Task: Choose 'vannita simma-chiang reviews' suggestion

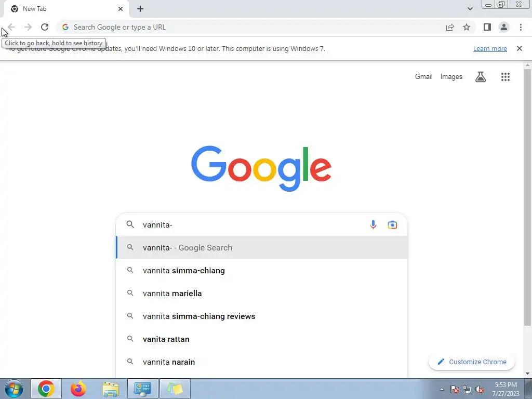Action: (262, 316)
